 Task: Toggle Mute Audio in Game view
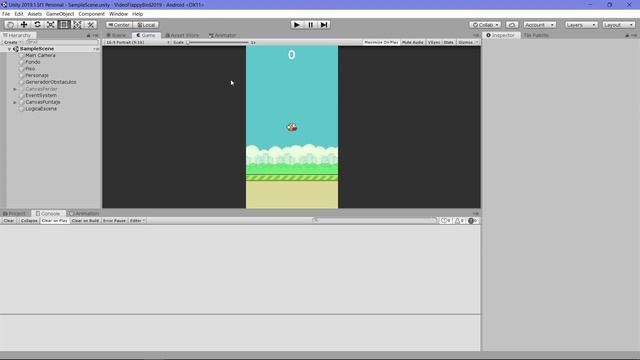[413, 42]
